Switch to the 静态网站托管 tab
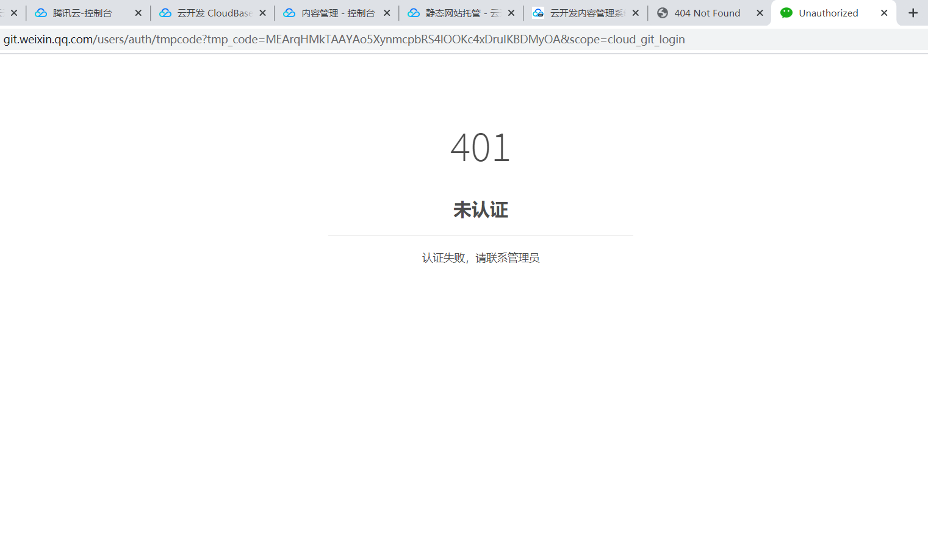 click(458, 12)
